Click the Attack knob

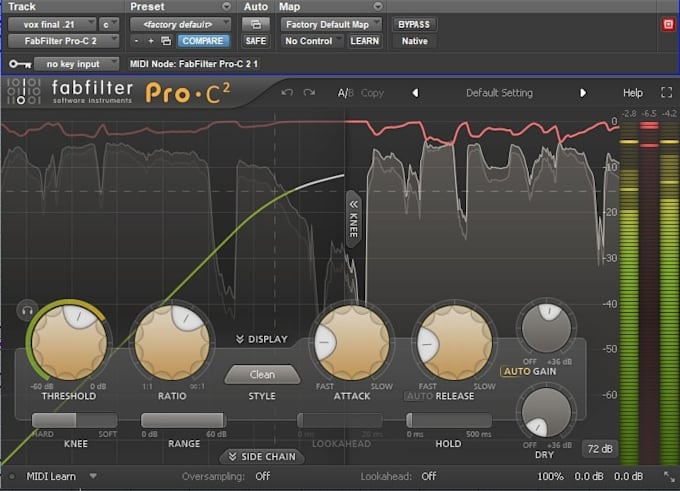pyautogui.click(x=352, y=342)
